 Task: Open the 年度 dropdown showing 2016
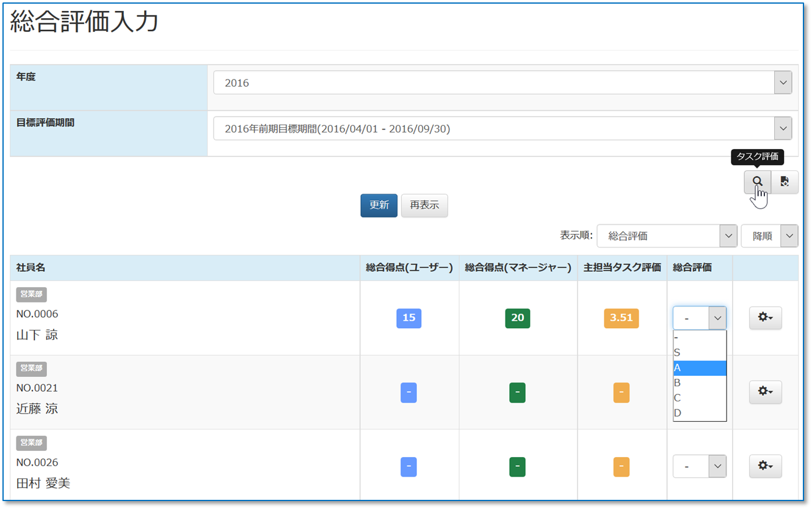pyautogui.click(x=502, y=82)
